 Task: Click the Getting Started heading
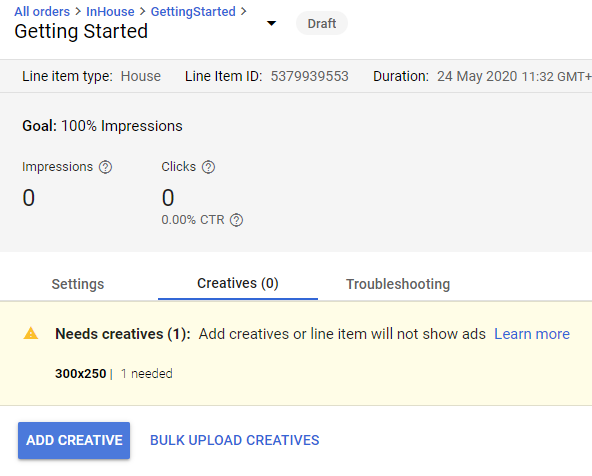click(81, 31)
